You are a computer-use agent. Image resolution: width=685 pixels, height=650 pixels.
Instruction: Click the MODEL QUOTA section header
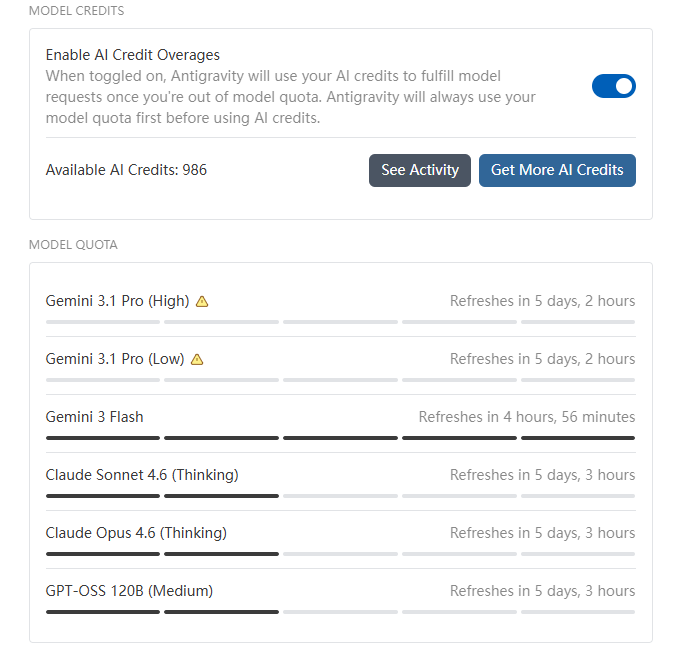tap(73, 245)
